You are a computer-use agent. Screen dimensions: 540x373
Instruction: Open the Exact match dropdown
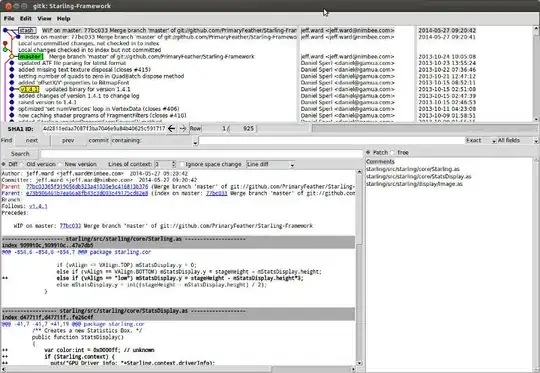[x=480, y=141]
